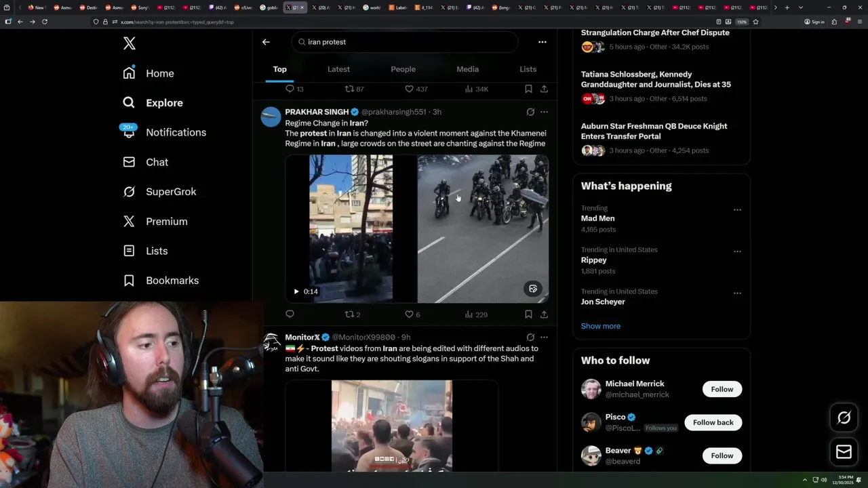
Task: Switch to the People tab
Action: [403, 69]
